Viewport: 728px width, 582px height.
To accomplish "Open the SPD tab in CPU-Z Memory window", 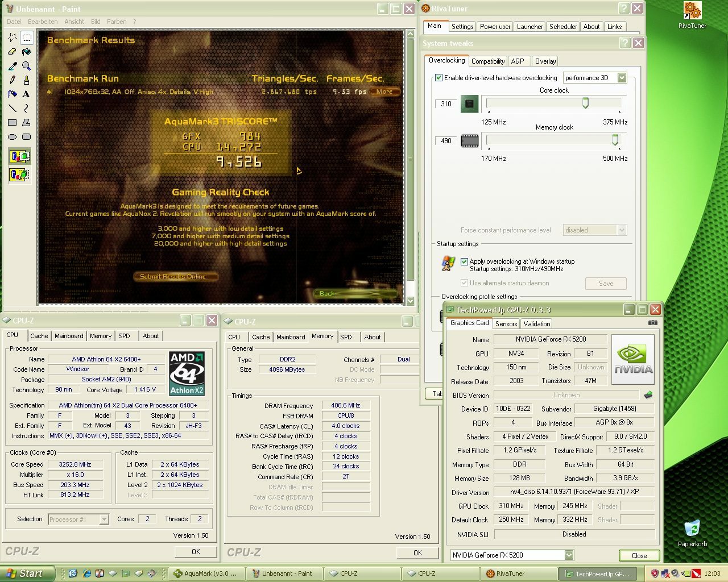I will 346,337.
